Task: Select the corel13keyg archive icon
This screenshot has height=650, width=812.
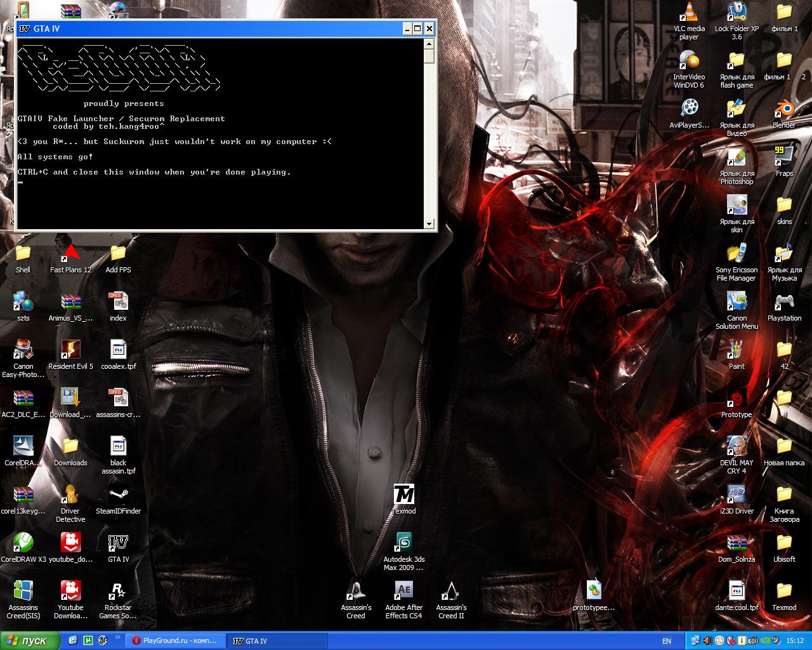Action: coord(23,499)
